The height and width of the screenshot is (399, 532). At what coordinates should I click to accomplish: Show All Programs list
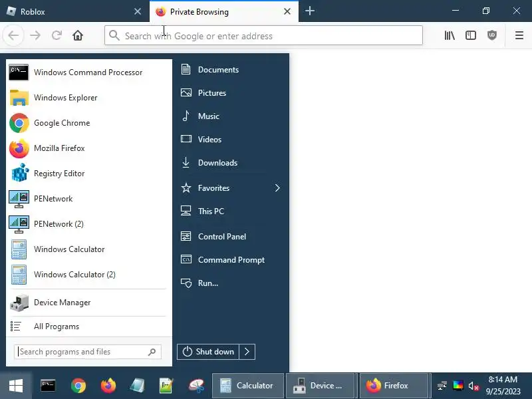[x=89, y=327]
